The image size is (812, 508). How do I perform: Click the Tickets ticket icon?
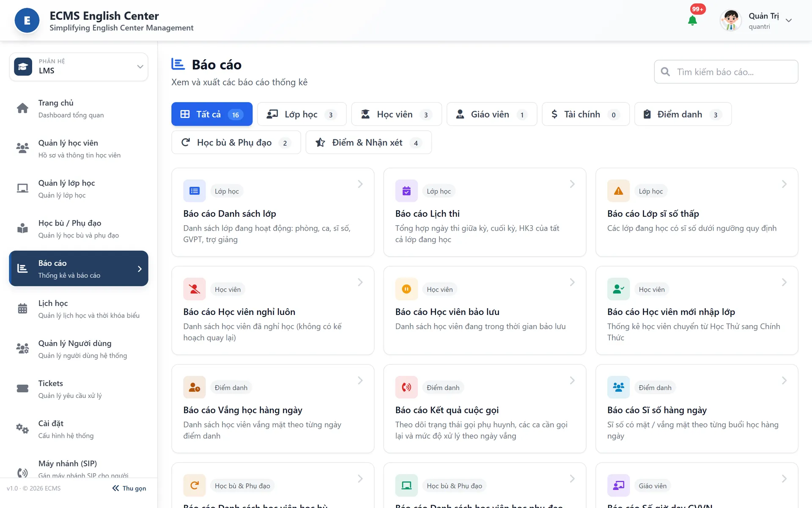[22, 389]
